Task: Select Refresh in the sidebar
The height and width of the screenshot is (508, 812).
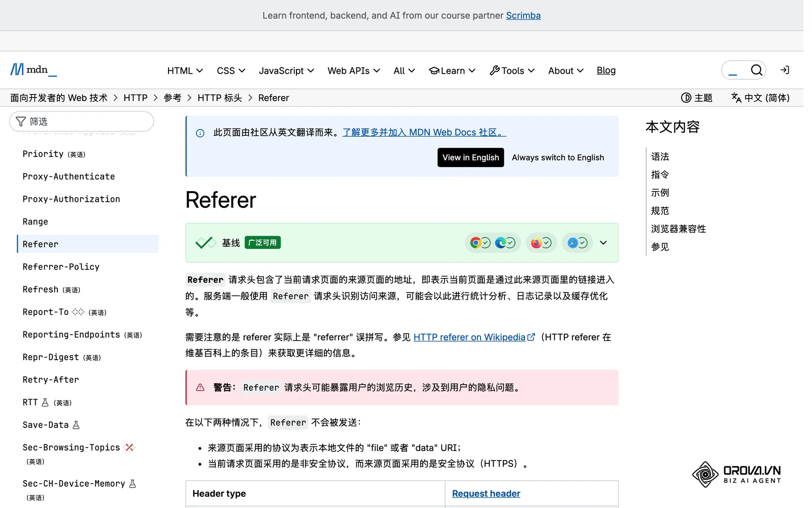Action: pyautogui.click(x=41, y=289)
